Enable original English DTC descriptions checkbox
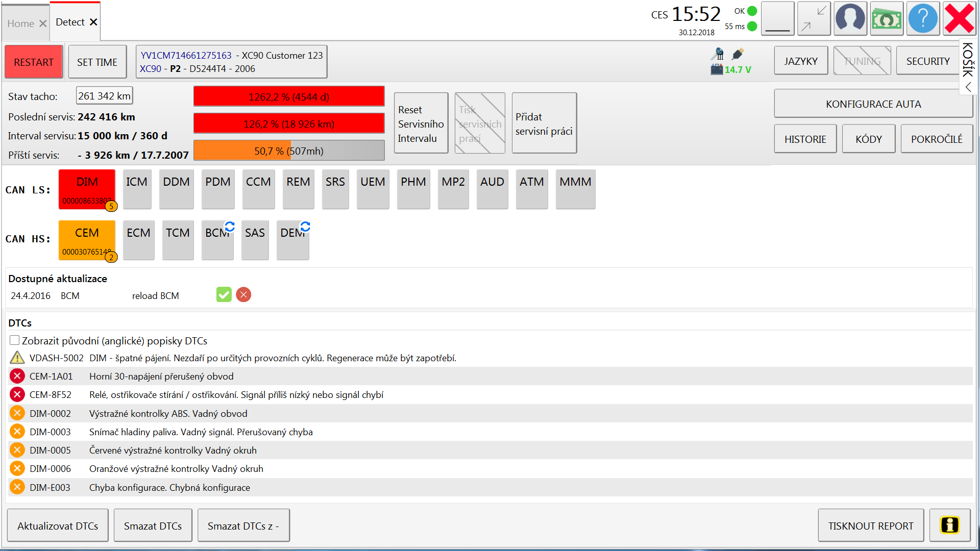Image resolution: width=980 pixels, height=551 pixels. [x=15, y=340]
